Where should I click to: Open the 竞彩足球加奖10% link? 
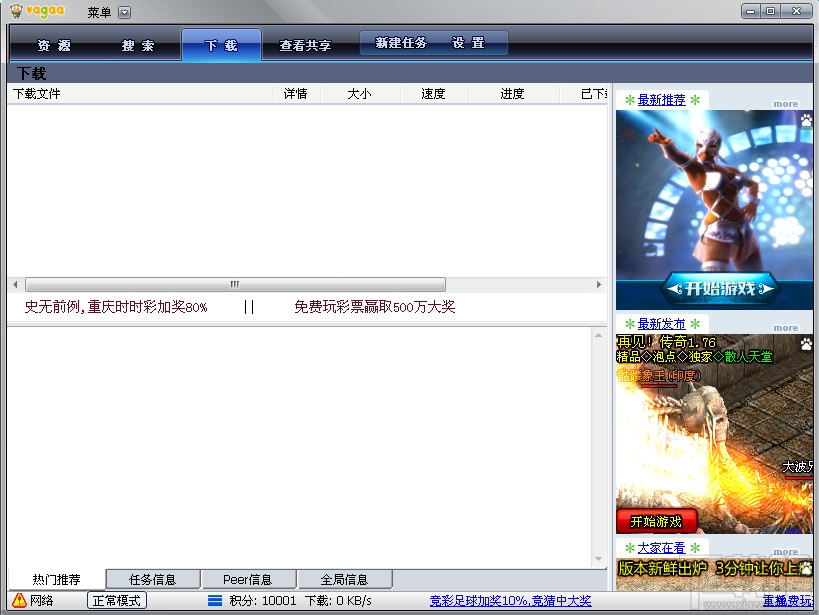click(x=510, y=601)
